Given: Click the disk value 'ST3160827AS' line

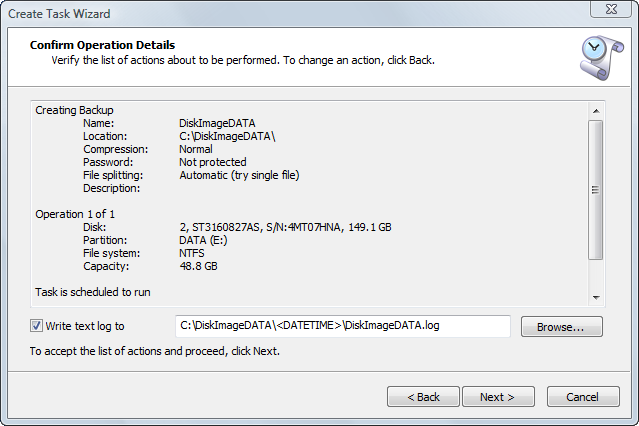Looking at the screenshot, I should tap(285, 227).
